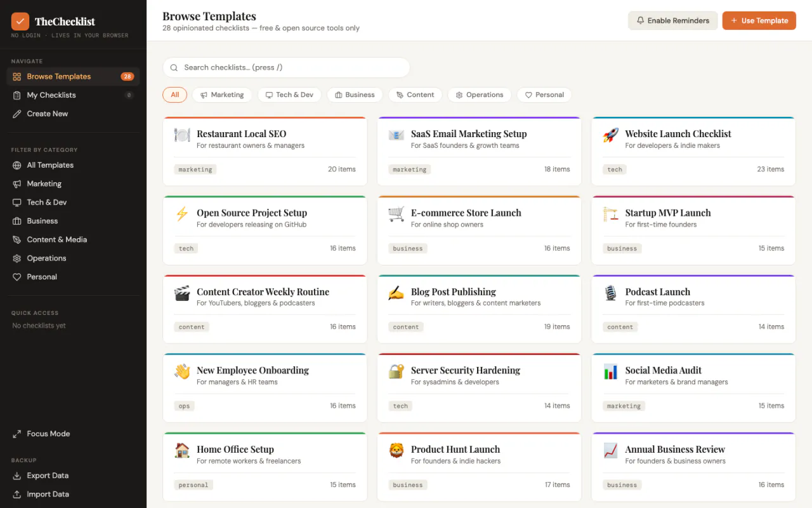Click the New Employee Onboarding waving hand icon
The width and height of the screenshot is (812, 508).
tap(182, 371)
